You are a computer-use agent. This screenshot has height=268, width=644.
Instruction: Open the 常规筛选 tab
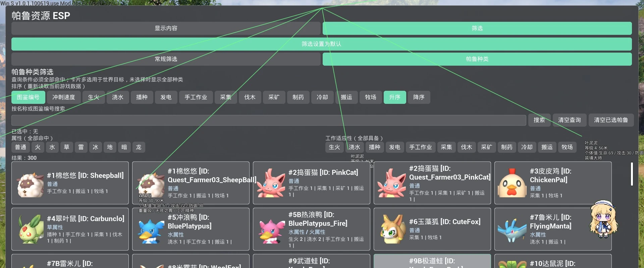tap(166, 59)
